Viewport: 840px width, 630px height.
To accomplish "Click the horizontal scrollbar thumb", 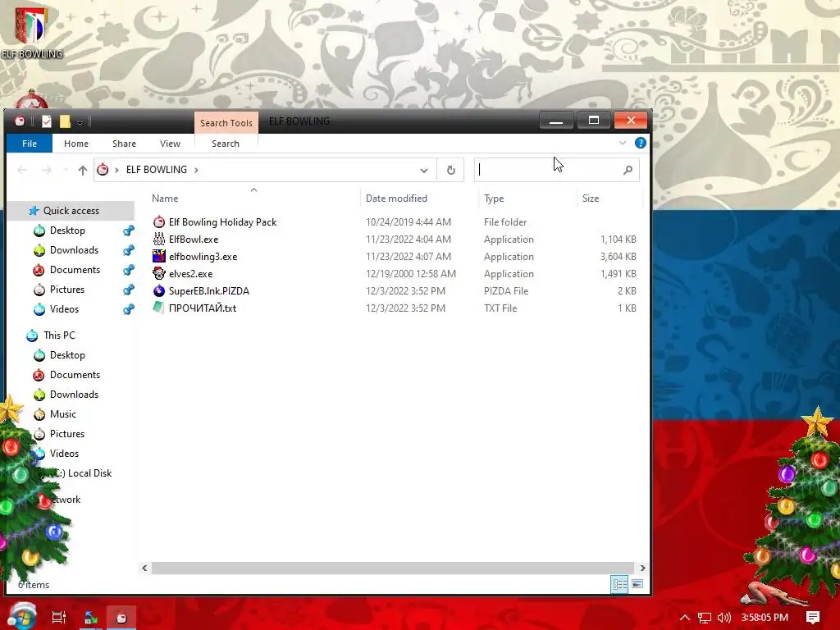I will click(x=393, y=568).
